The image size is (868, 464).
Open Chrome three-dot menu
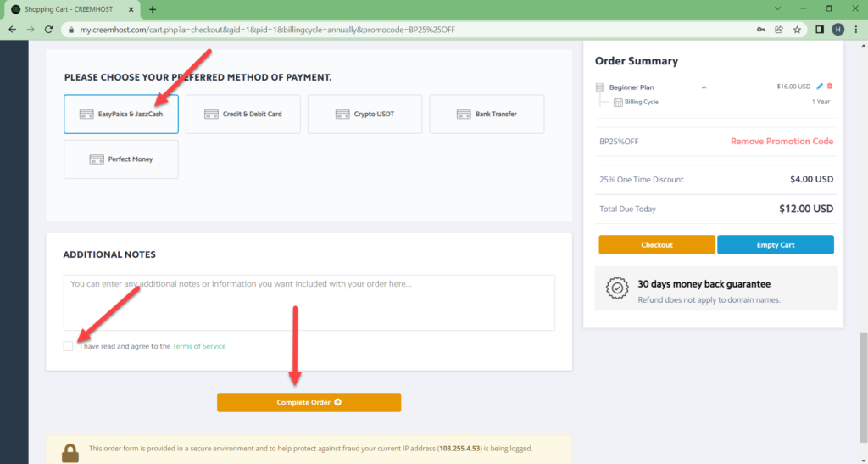856,30
